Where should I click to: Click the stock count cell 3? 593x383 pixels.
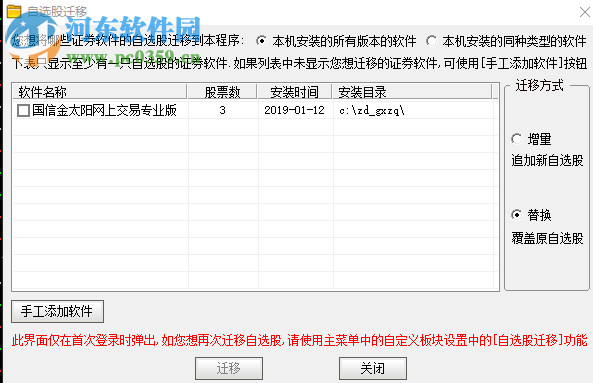click(222, 110)
